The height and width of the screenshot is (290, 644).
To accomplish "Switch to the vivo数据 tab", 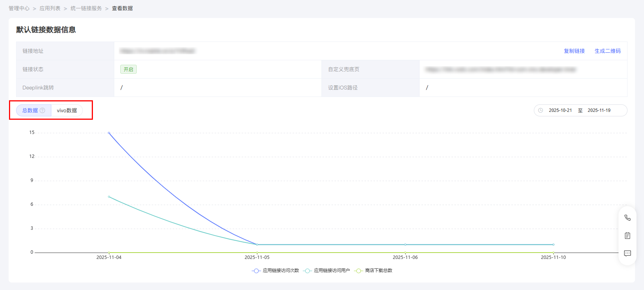I will pyautogui.click(x=67, y=110).
